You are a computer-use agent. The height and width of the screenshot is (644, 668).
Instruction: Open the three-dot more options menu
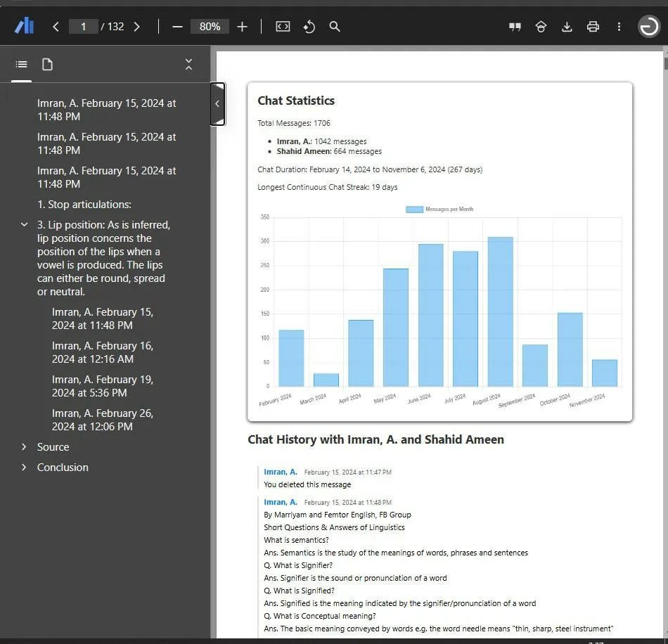(619, 27)
